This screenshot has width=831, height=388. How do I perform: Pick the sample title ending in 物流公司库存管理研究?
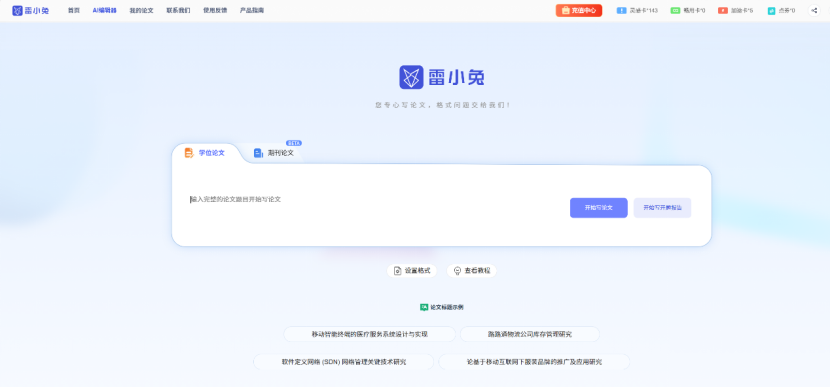tap(530, 334)
